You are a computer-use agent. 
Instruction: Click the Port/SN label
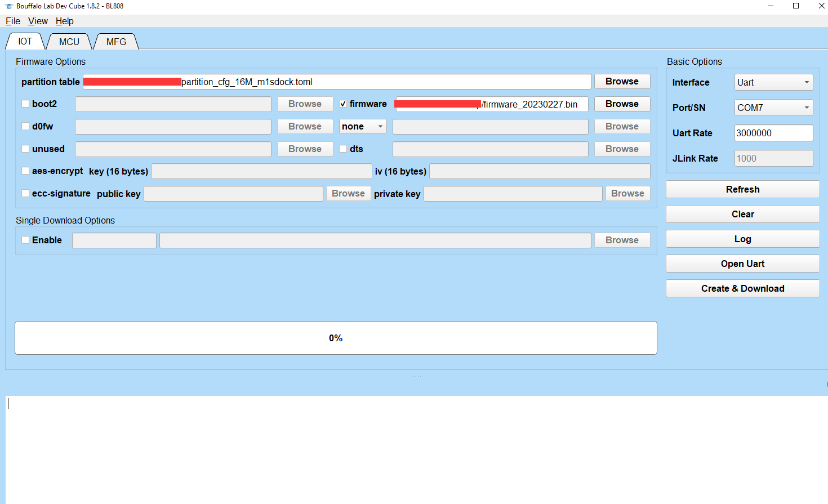coord(689,108)
